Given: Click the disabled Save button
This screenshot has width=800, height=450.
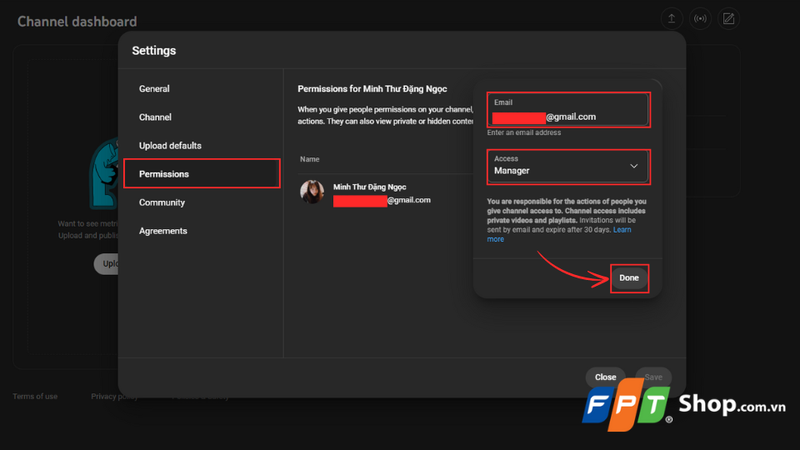Looking at the screenshot, I should coord(653,377).
